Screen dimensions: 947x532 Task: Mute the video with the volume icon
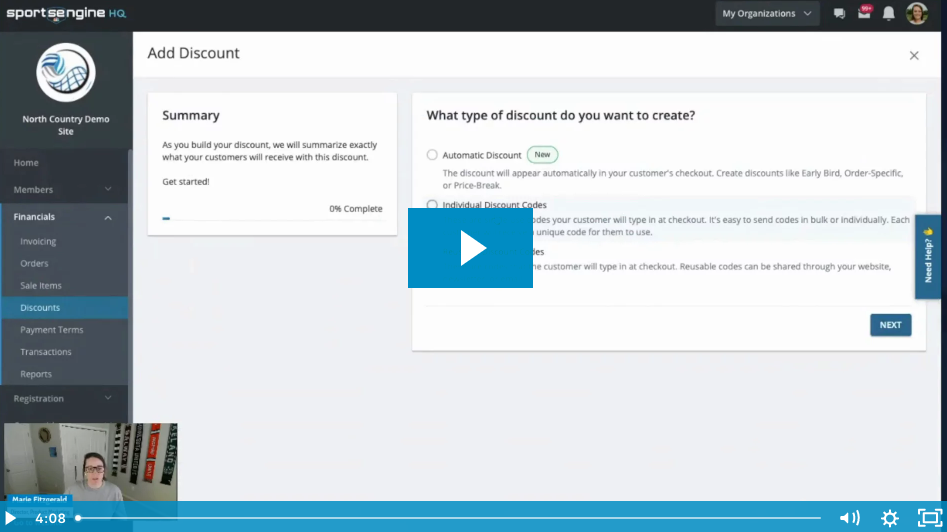point(849,518)
